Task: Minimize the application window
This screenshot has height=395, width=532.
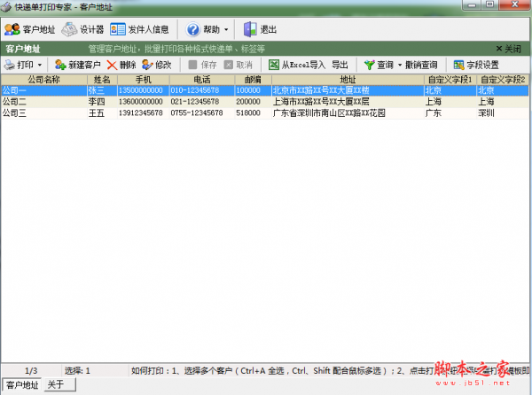Action: [x=472, y=4]
